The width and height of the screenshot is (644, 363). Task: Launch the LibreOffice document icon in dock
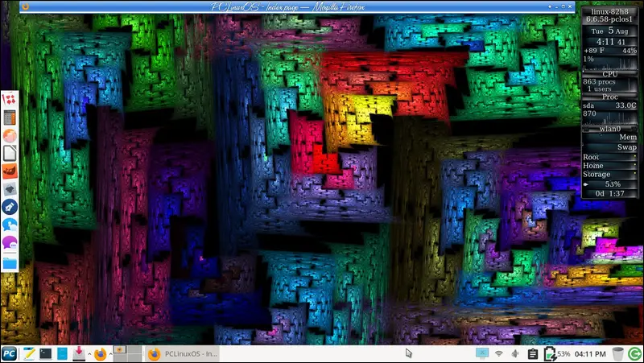point(10,153)
